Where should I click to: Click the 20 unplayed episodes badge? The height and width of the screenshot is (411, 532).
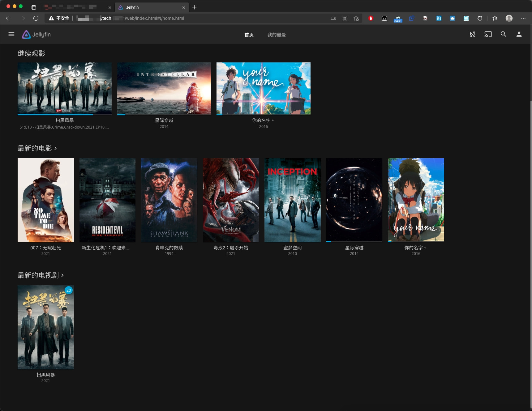coord(69,290)
